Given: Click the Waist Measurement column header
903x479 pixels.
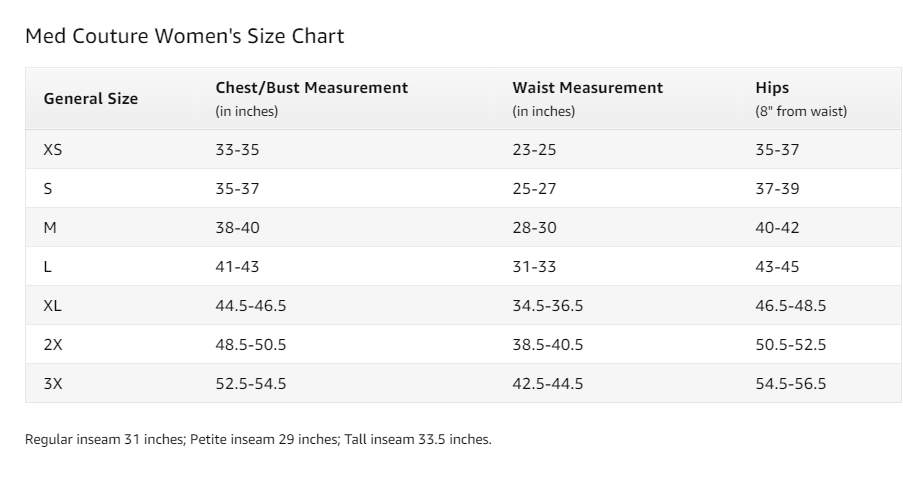Looking at the screenshot, I should [587, 88].
